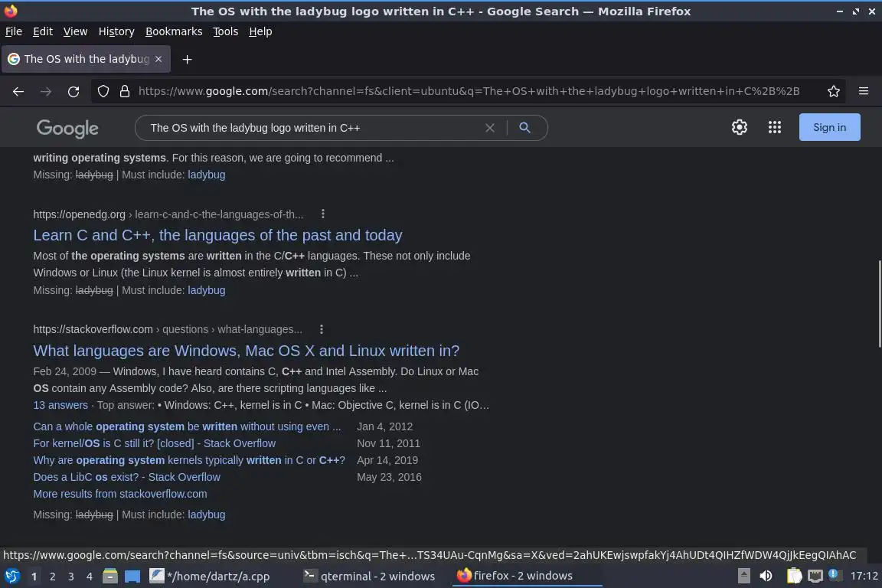Open 'Why are operating system kernels typically written' link
Screen dimensions: 882x588
pyautogui.click(x=189, y=460)
